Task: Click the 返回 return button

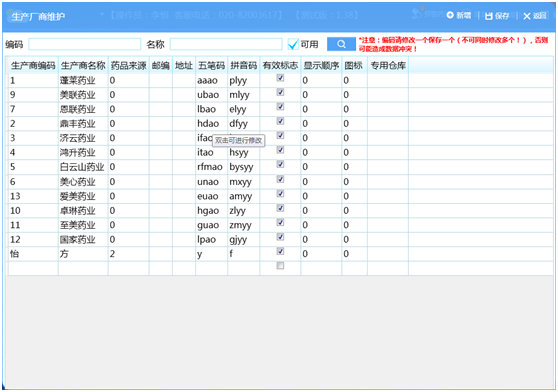Action: point(535,16)
